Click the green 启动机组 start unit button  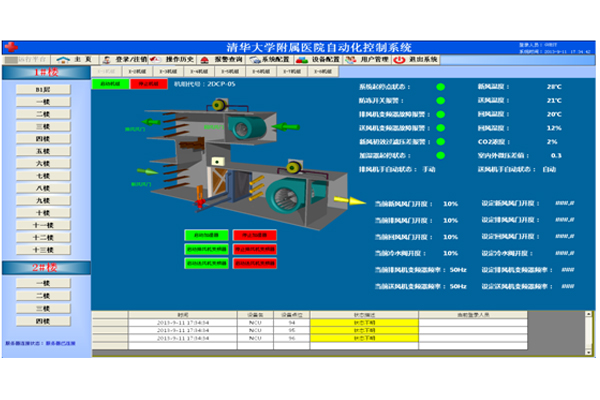(110, 84)
